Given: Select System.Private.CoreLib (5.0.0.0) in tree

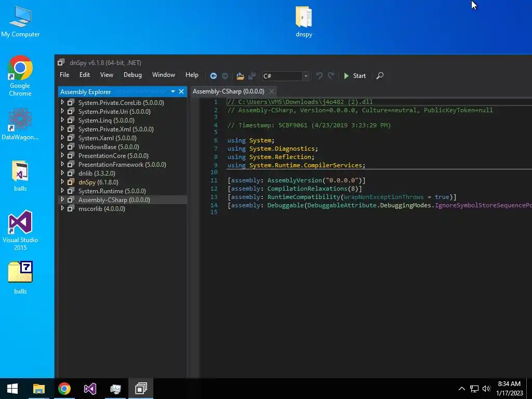Looking at the screenshot, I should click(x=121, y=102).
